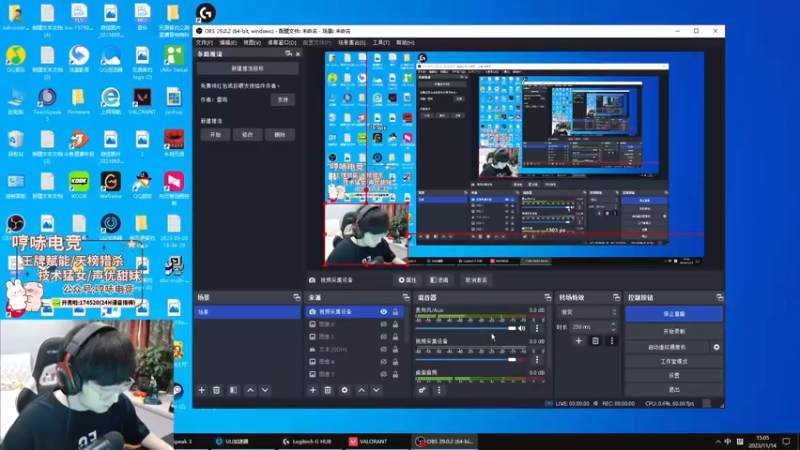Open virtual camera settings gear icon
This screenshot has height=450, width=800.
click(x=716, y=347)
